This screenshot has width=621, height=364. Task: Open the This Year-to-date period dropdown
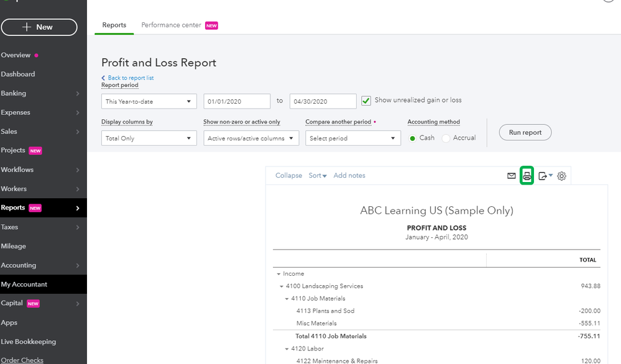(149, 102)
